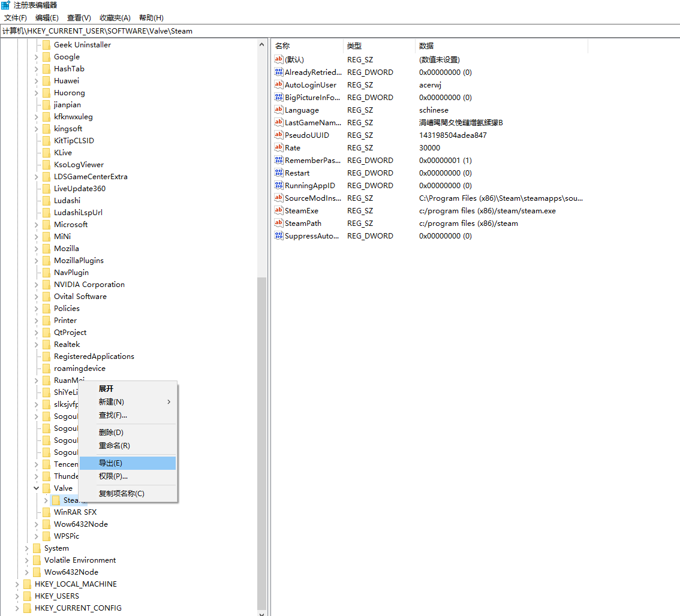Click the RunningAppID DWORD value icon
This screenshot has width=680, height=616.
click(278, 185)
